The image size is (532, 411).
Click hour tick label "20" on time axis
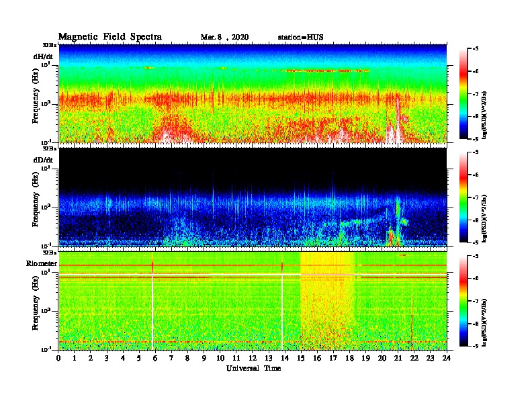(x=382, y=358)
